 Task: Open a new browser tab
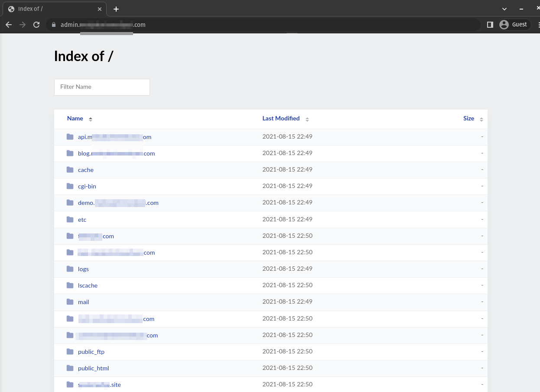(116, 9)
